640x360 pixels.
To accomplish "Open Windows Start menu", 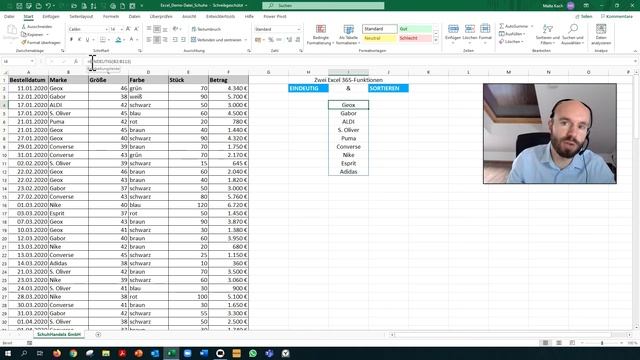I will click(7, 353).
